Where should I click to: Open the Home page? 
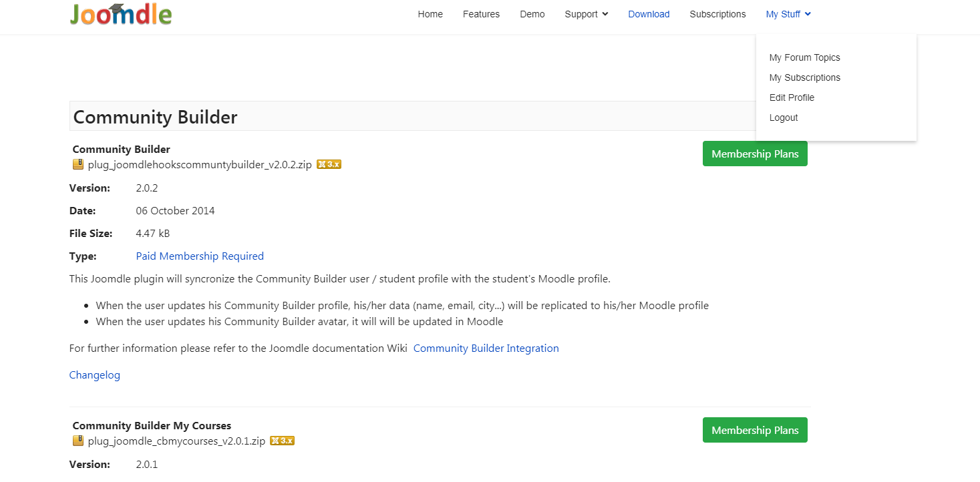coord(430,14)
